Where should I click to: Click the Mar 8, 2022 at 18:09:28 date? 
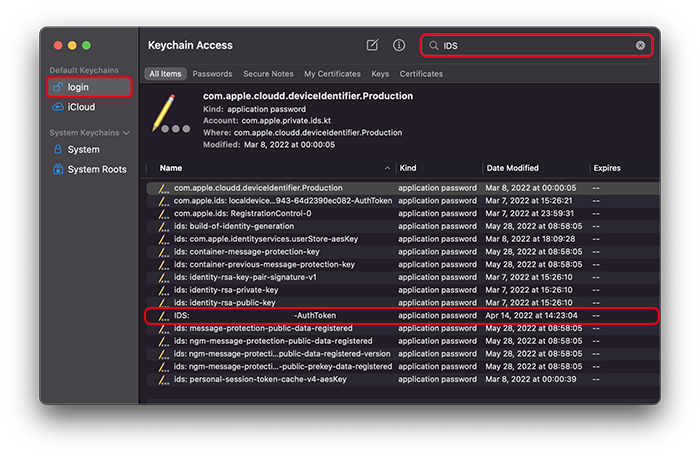[530, 239]
